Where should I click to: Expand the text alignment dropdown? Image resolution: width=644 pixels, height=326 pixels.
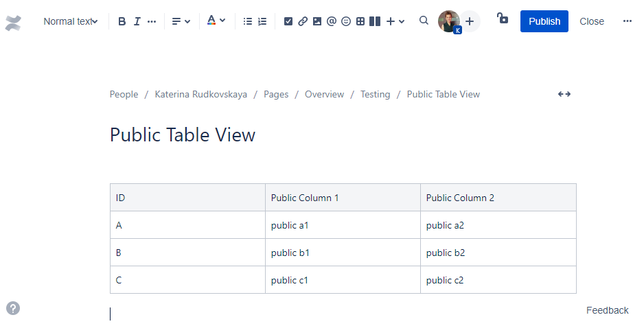(181, 21)
